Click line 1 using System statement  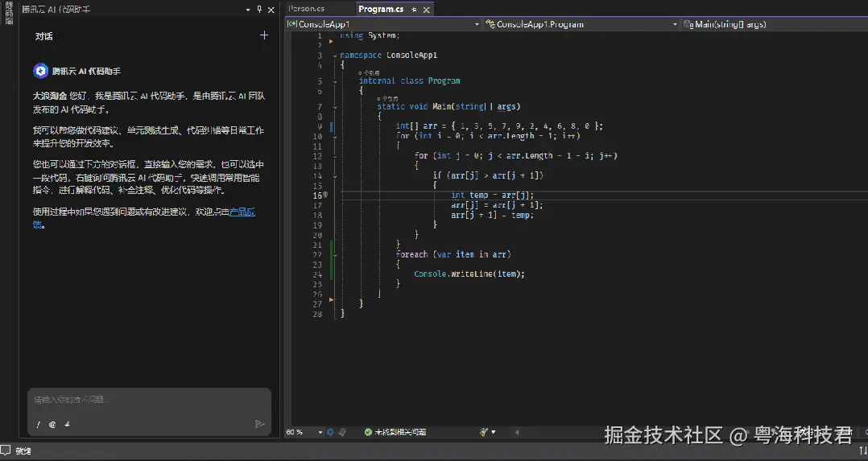(370, 35)
